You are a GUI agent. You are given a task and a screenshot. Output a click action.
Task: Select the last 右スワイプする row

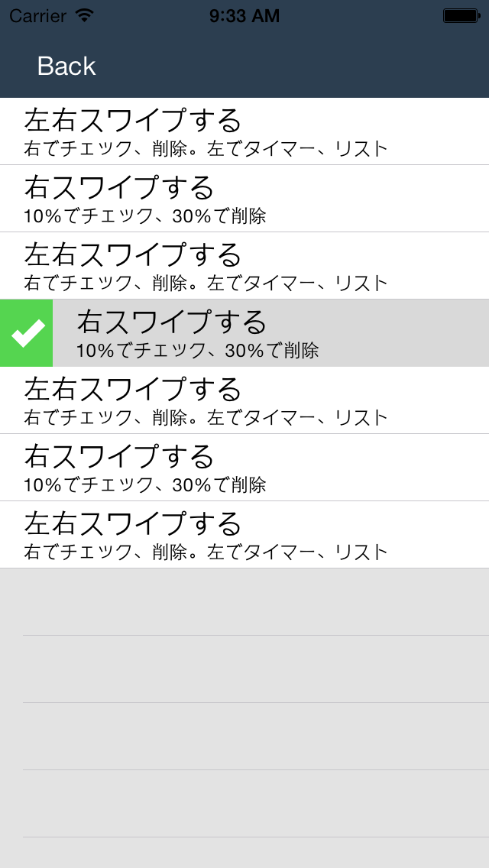119,457
